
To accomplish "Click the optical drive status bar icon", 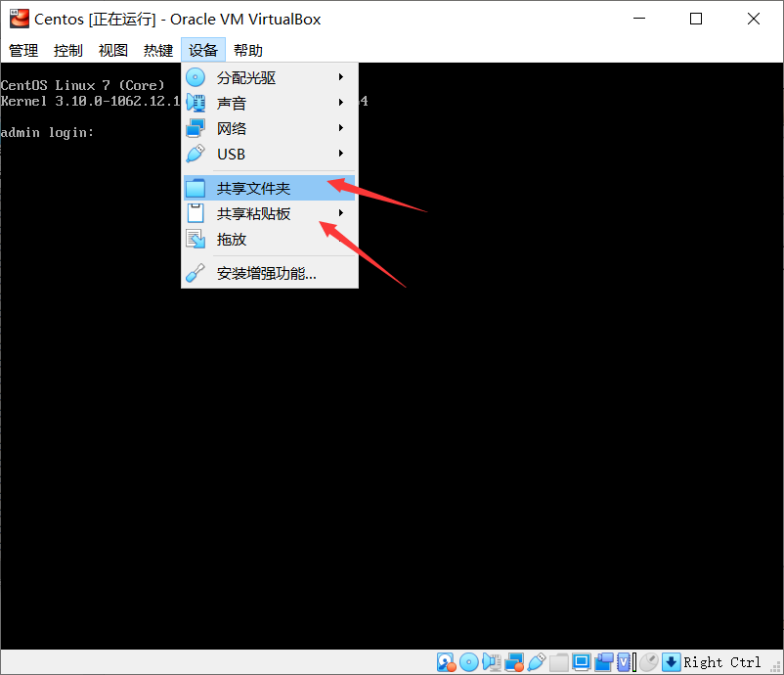I will [469, 662].
